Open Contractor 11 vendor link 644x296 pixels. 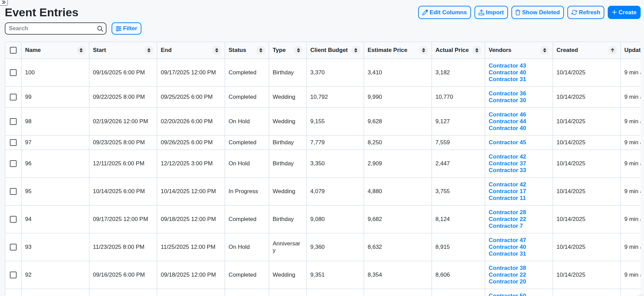[x=507, y=198]
